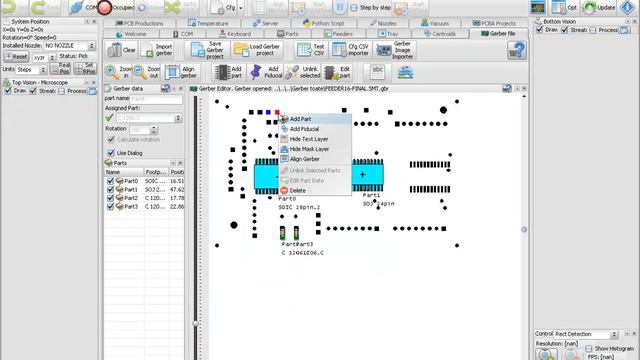Open the Assigned Part dropdown
The width and height of the screenshot is (640, 360).
(178, 118)
